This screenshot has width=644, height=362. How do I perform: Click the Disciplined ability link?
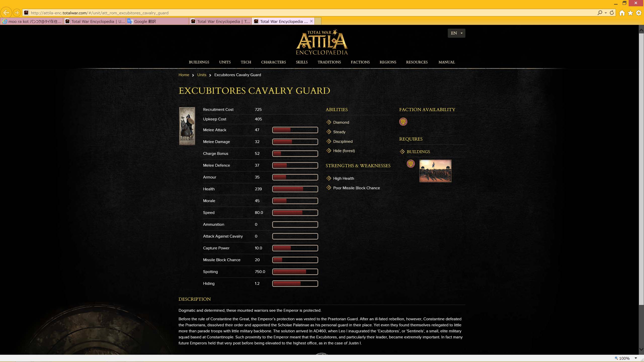coord(343,142)
